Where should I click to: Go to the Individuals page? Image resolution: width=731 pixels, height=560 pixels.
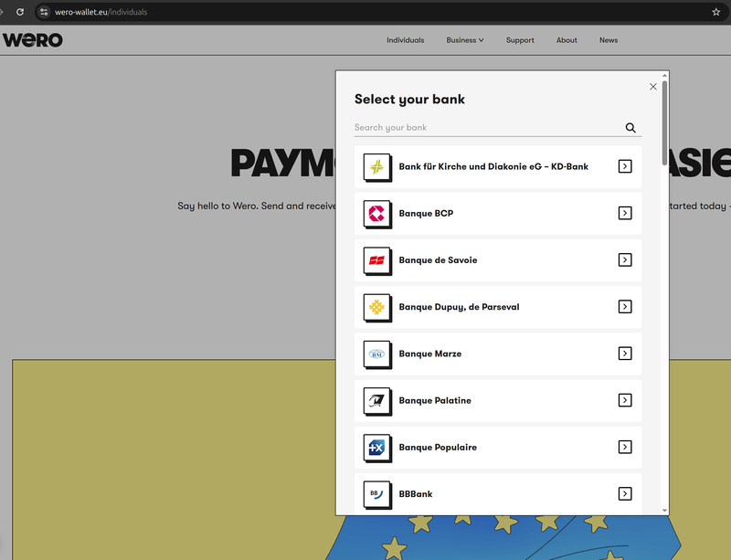(x=405, y=40)
